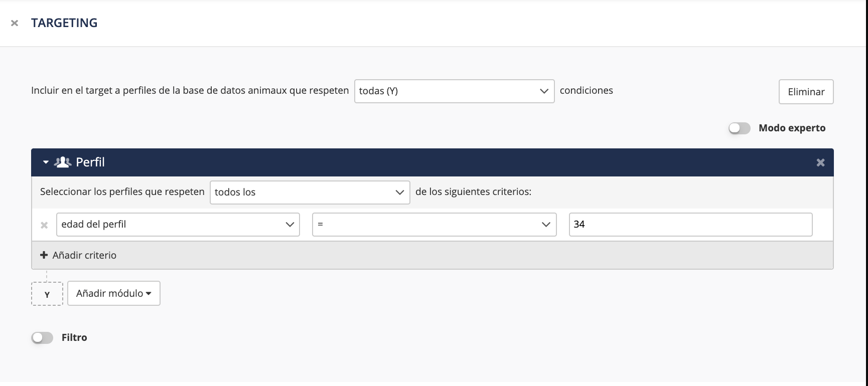
Task: Open the edad del perfil field dropdown
Action: (178, 225)
